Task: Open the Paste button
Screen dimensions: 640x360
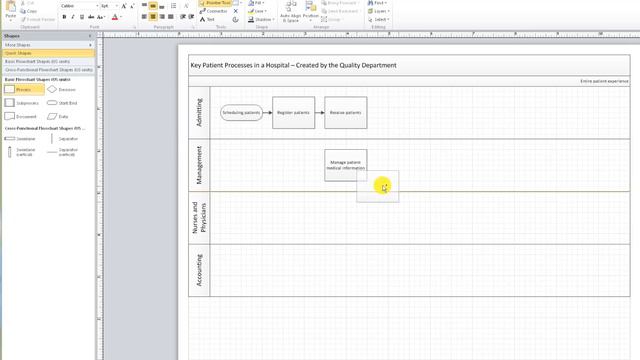Action: click(11, 11)
